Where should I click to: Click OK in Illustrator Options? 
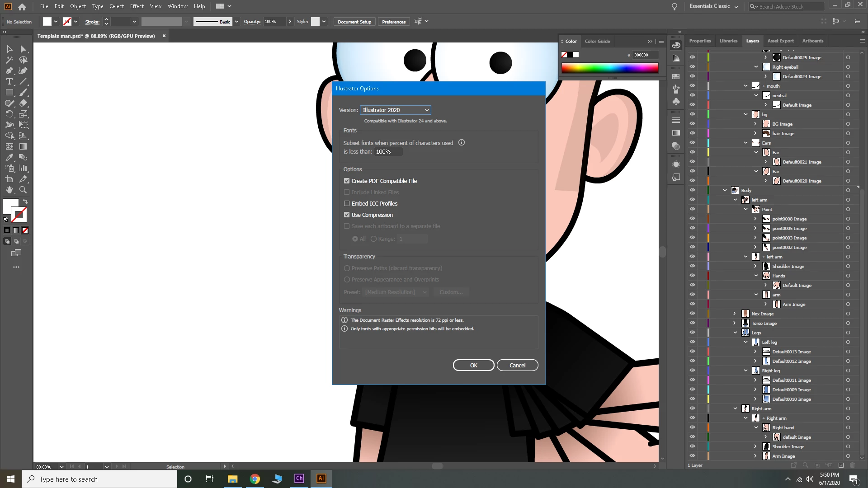(473, 365)
